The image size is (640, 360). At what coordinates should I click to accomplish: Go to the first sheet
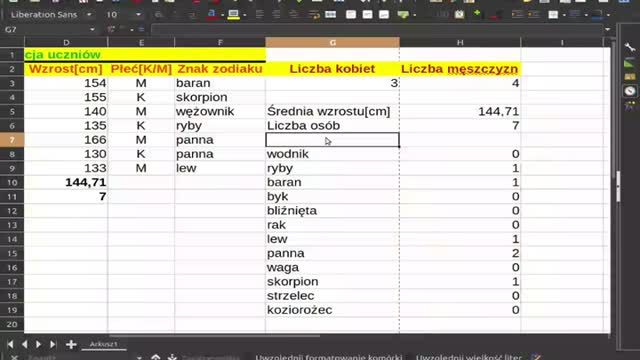[11, 344]
